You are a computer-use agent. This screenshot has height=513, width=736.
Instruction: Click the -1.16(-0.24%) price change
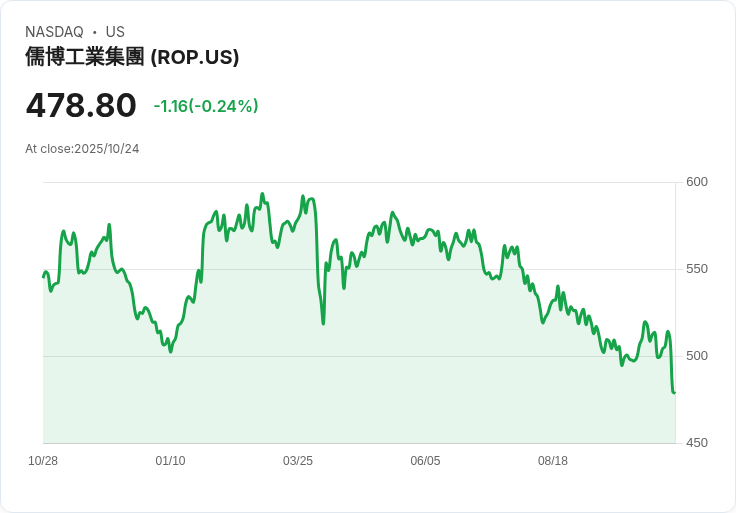coord(206,106)
